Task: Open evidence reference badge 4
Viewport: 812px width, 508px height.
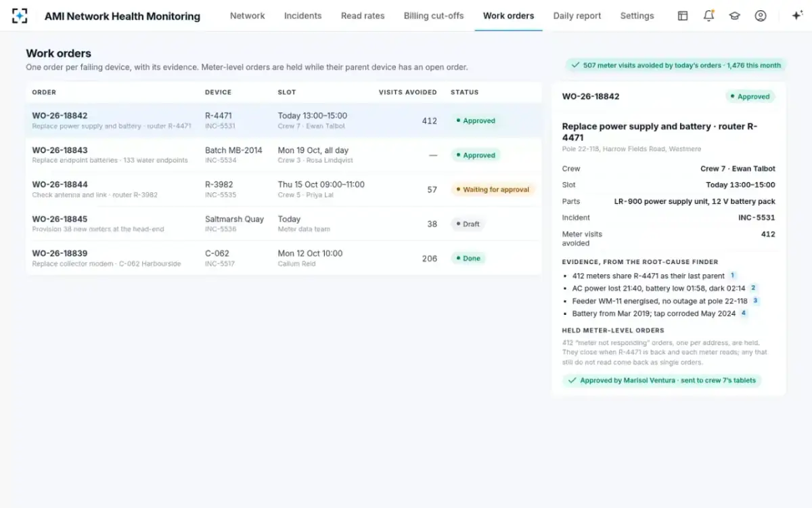Action: (x=743, y=313)
